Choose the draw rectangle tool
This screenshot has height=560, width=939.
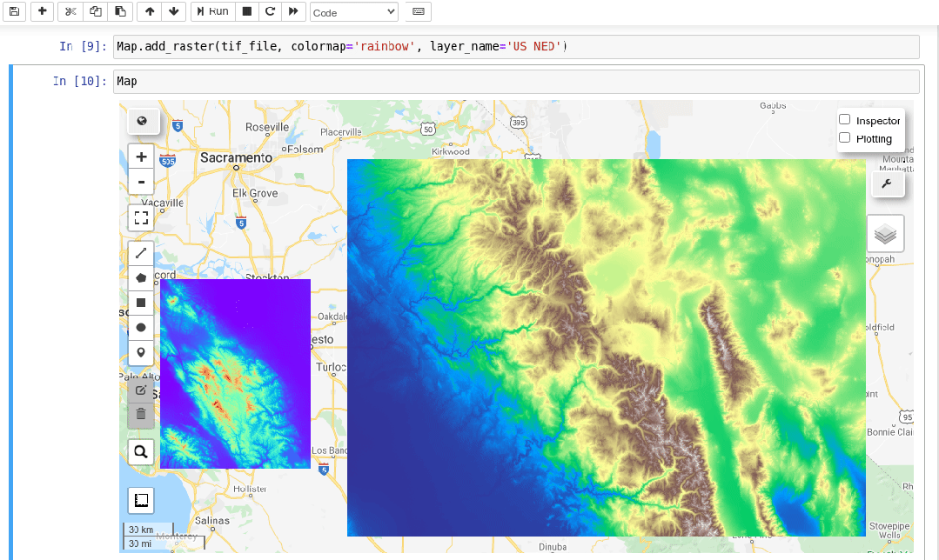coord(141,303)
